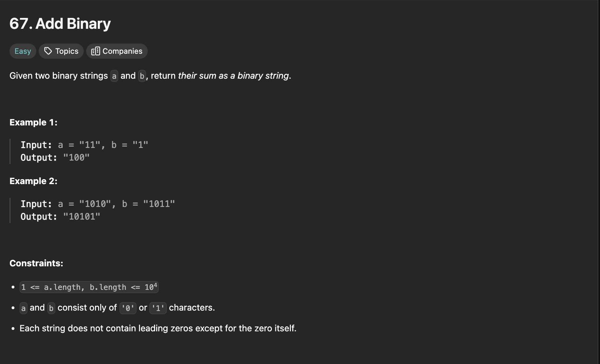
Task: Click the 67. Add Binary title
Action: (x=60, y=24)
